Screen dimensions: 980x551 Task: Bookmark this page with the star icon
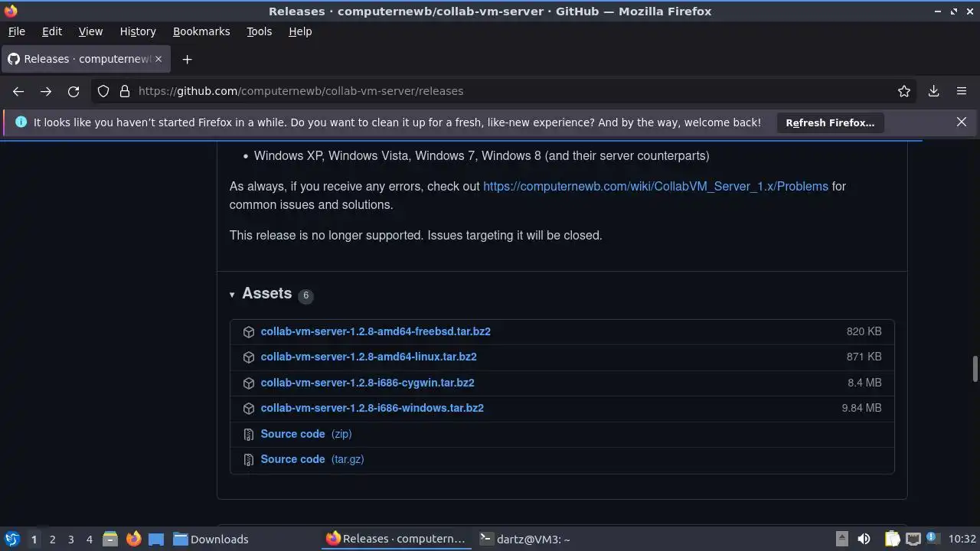[904, 91]
